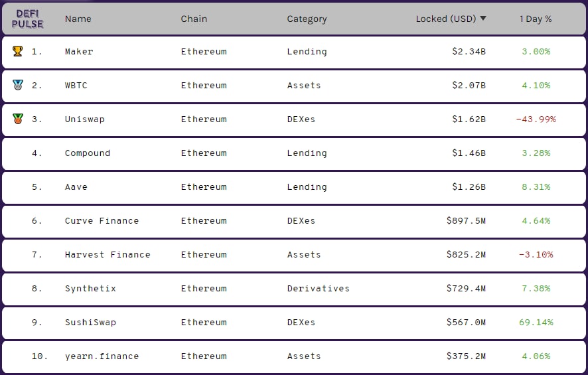Open the Maker project link
Viewport: 588px width, 375px height.
tap(79, 51)
